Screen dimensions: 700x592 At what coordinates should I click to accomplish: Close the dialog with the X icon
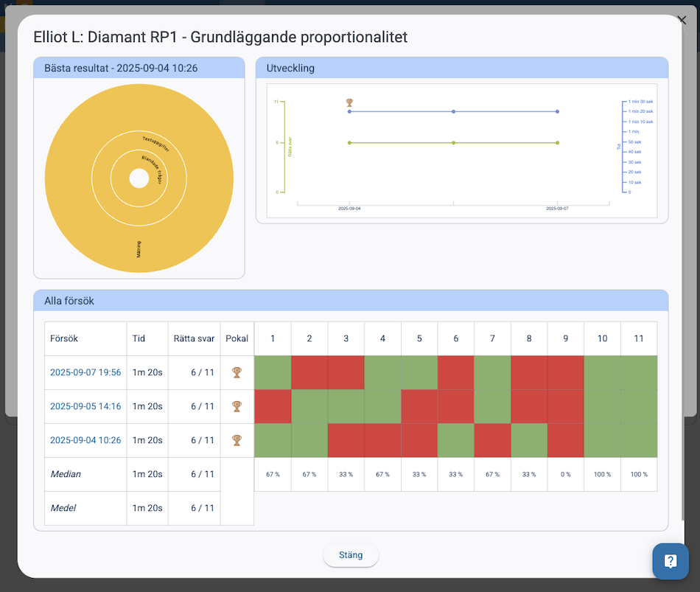point(681,20)
